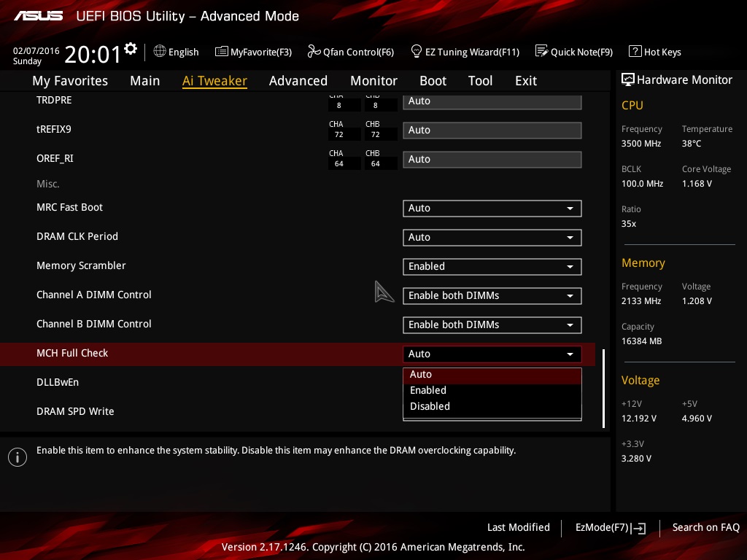Click the language globe icon

pyautogui.click(x=160, y=51)
